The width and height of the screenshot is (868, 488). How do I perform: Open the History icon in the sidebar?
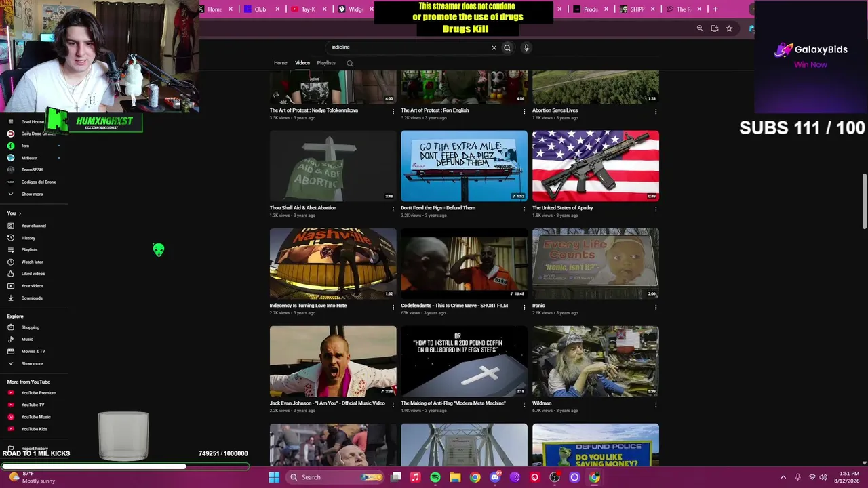[x=11, y=238]
